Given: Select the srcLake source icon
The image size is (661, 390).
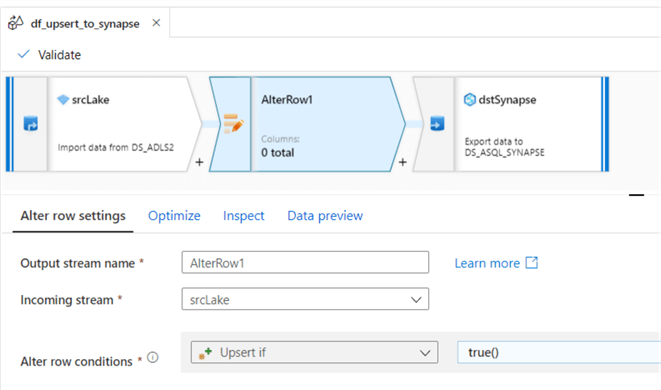Looking at the screenshot, I should tap(30, 124).
